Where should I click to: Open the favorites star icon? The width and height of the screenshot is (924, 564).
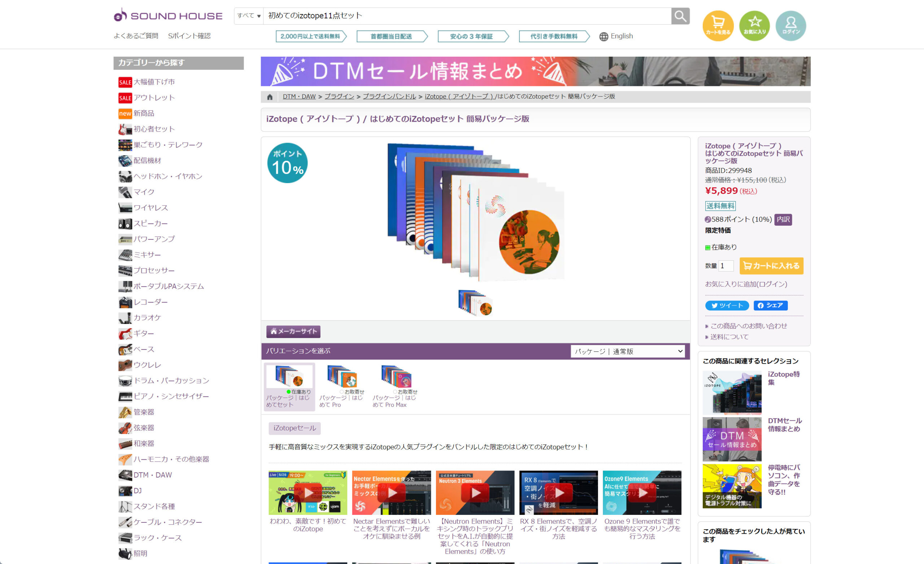coord(754,26)
